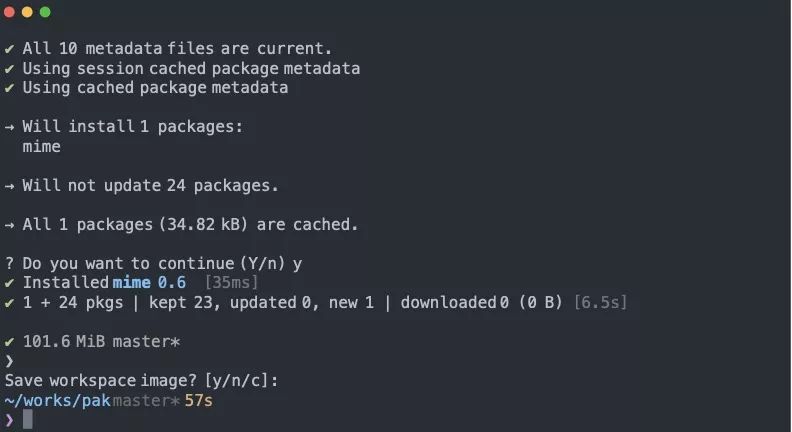Click arrow beside "Will not update 24 packages"
The image size is (792, 432).
pyautogui.click(x=9, y=186)
